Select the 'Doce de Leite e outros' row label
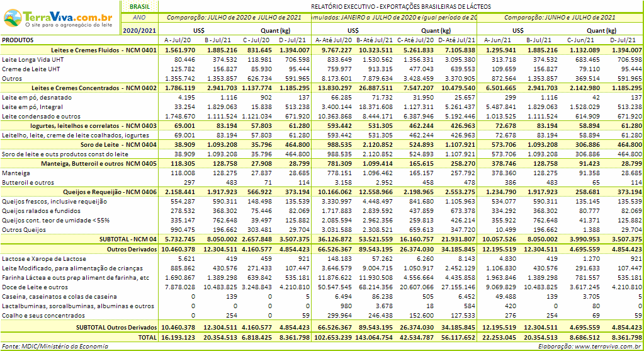The image size is (644, 351). [x=35, y=288]
